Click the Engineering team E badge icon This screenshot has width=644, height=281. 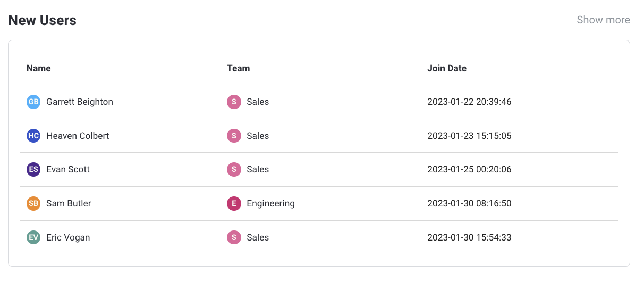click(x=234, y=203)
